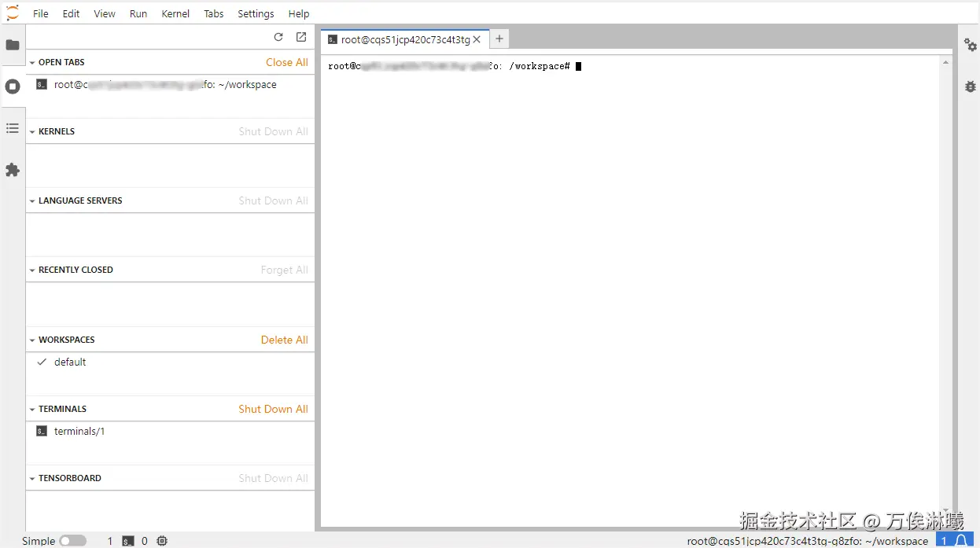980x548 pixels.
Task: Open the Edit menu
Action: click(x=72, y=13)
